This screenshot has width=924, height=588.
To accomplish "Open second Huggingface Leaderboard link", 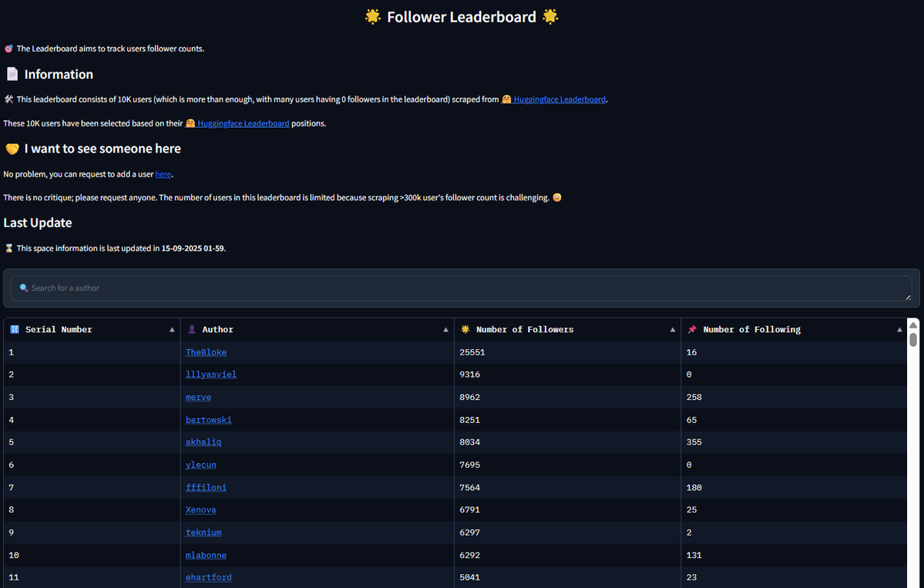I will coord(243,123).
